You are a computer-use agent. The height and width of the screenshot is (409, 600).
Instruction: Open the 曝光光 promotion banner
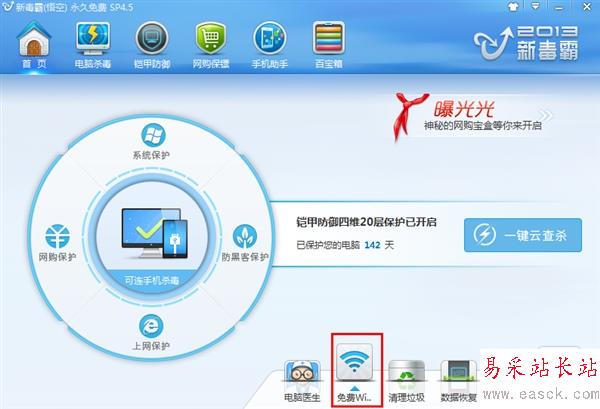click(471, 117)
